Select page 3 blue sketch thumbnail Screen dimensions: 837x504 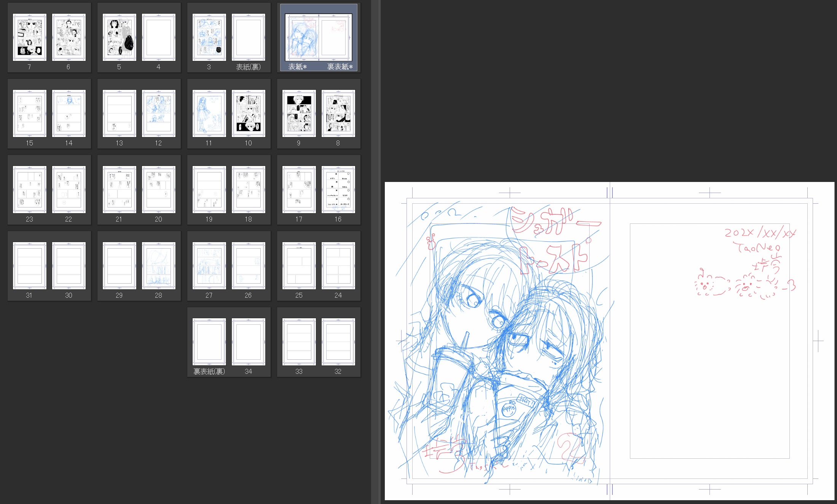point(209,37)
